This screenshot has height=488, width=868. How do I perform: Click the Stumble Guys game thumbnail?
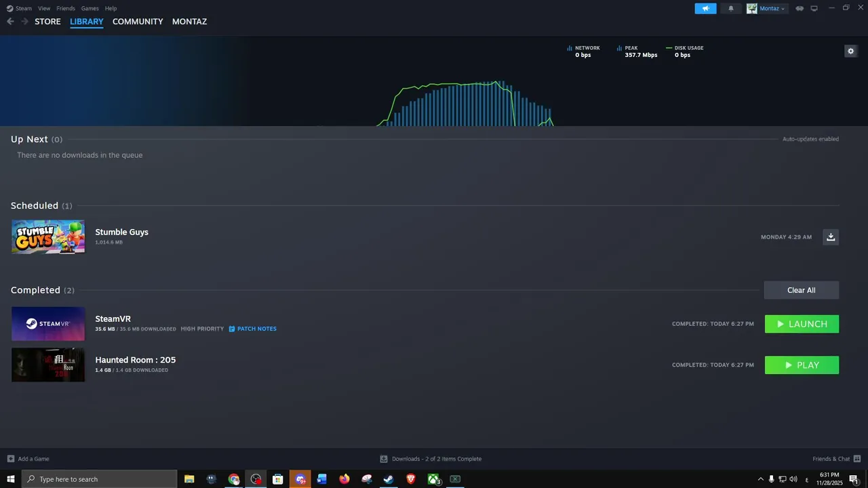48,237
